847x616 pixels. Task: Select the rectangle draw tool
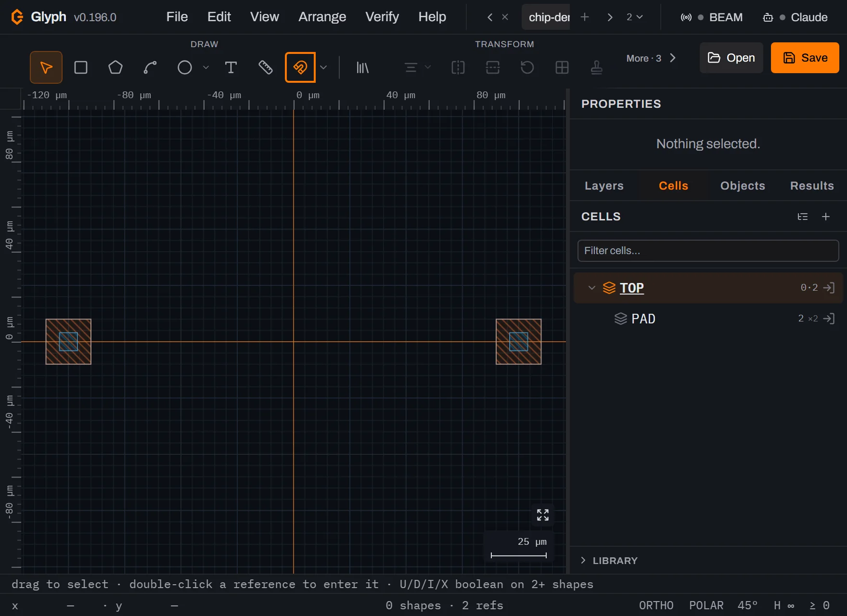(x=81, y=67)
